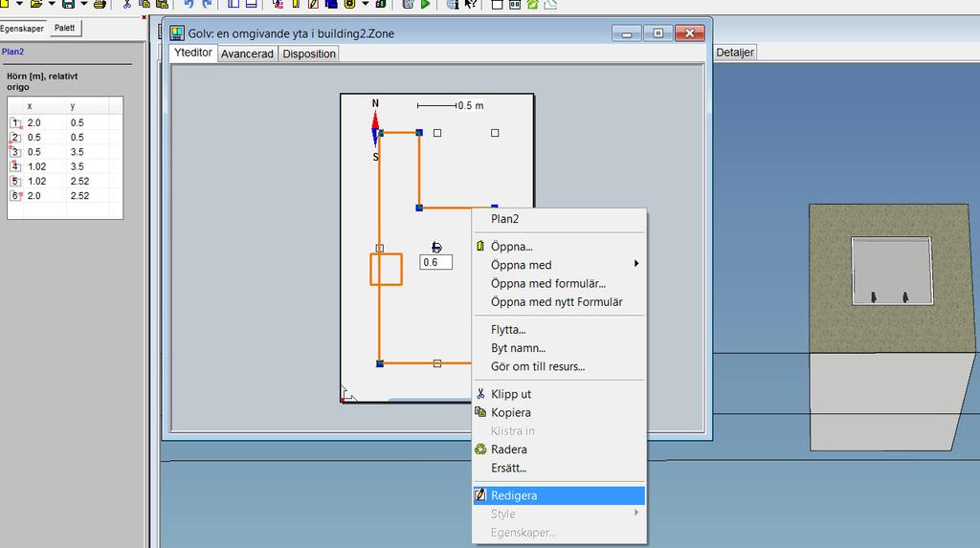The width and height of the screenshot is (980, 548).
Task: Click the Copy toolbar icon
Action: [x=145, y=4]
